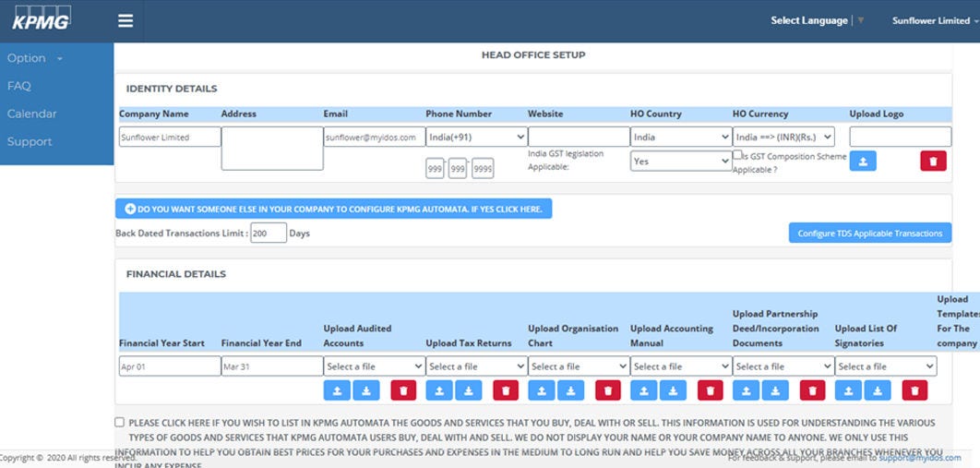Click the Back Dated Transactions Limit days field
This screenshot has height=468, width=980.
(268, 234)
